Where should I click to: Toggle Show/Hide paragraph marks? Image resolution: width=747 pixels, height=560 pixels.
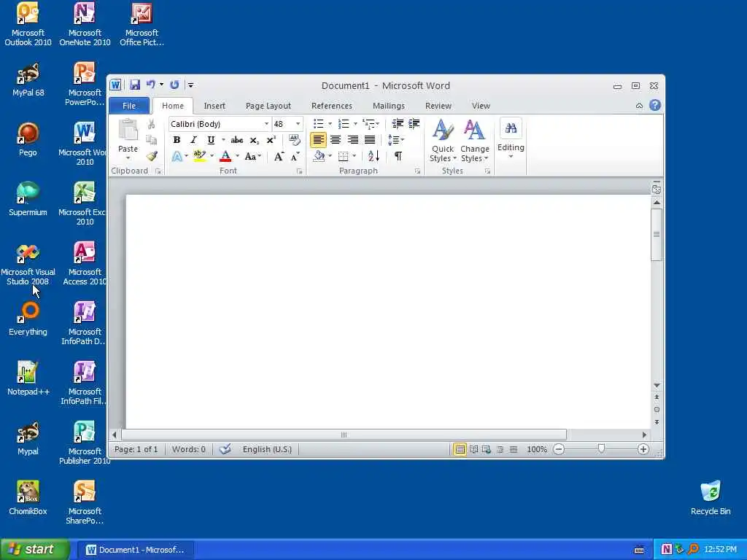(x=398, y=156)
